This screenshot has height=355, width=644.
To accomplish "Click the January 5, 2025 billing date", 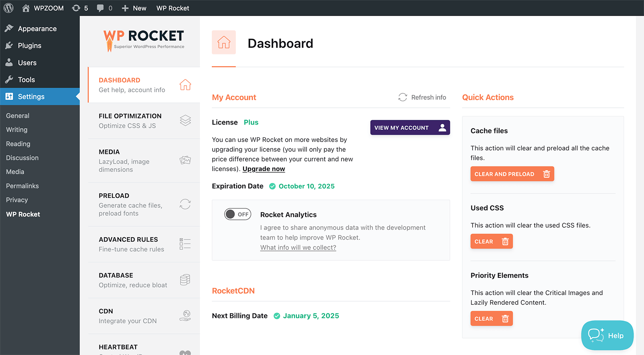I will point(311,316).
